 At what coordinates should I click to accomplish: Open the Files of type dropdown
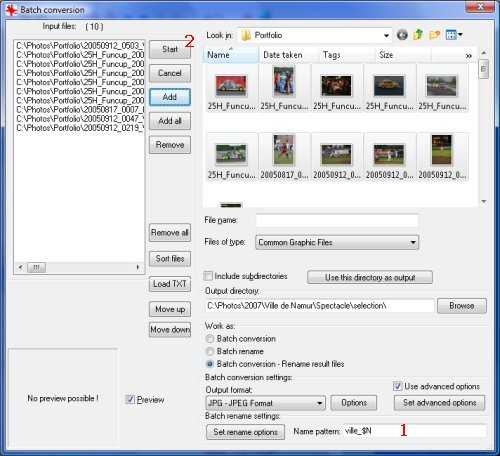tap(413, 242)
